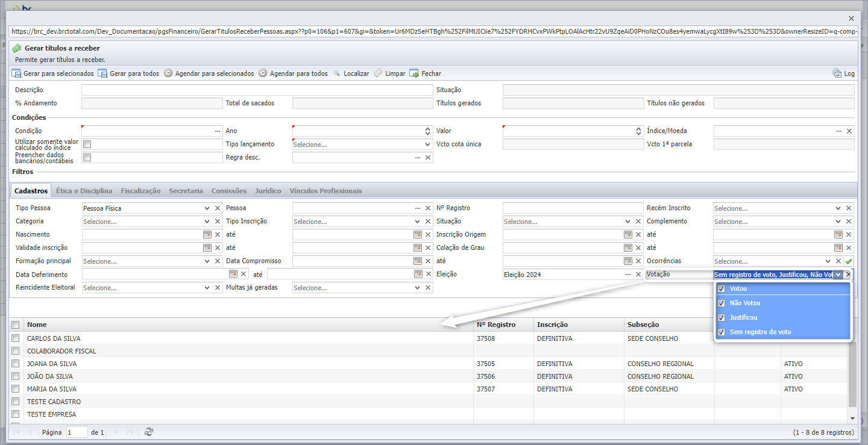Open the Condição lookup ellipsis
The height and width of the screenshot is (445, 868).
click(218, 131)
